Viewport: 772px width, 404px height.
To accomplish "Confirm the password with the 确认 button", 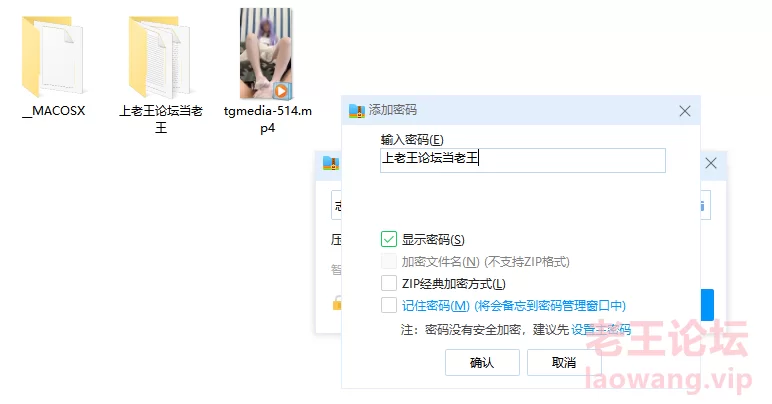I will 482,363.
